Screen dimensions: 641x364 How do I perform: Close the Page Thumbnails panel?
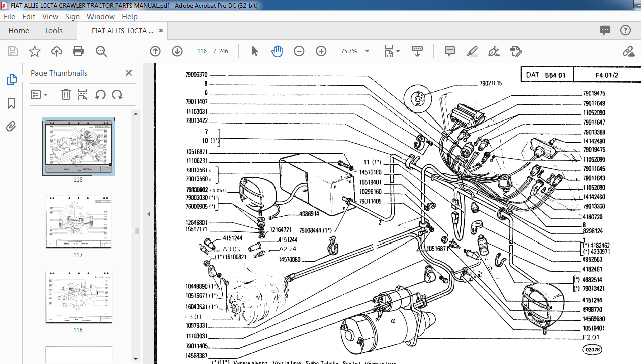click(x=129, y=73)
